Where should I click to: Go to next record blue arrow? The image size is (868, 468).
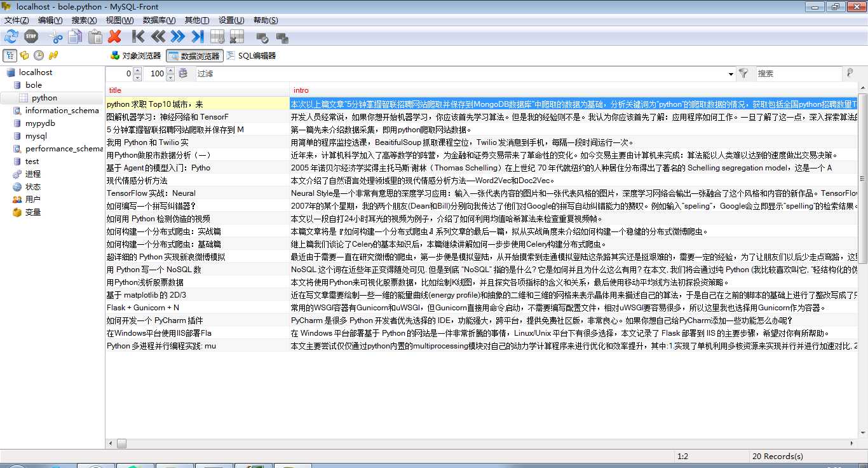178,36
